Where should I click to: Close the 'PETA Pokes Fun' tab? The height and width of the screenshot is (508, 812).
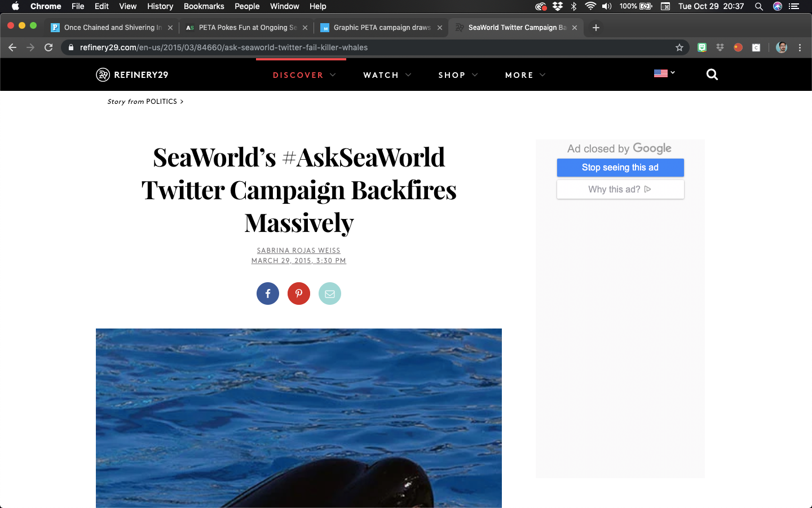coord(305,27)
